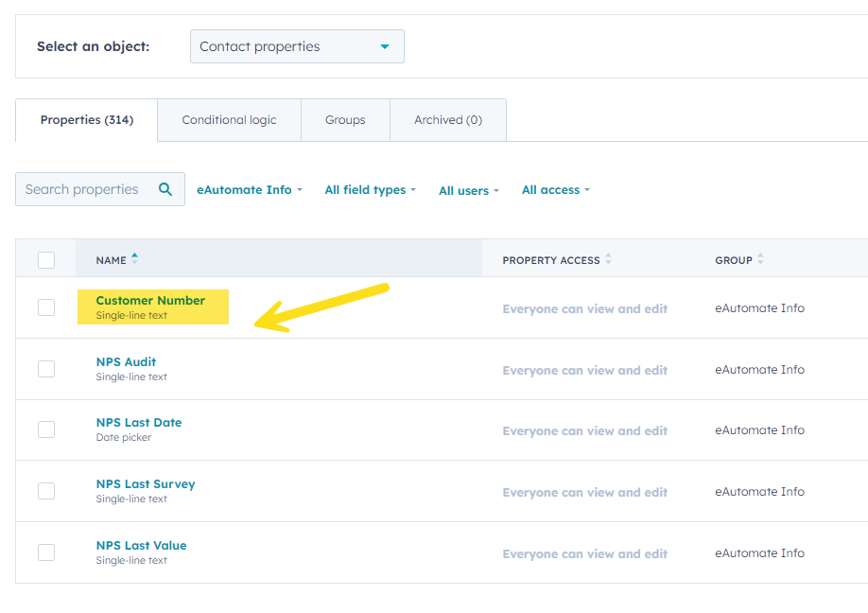Viewport: 868px width, 613px height.
Task: Check the NPS Last Survey row checkbox
Action: (46, 491)
